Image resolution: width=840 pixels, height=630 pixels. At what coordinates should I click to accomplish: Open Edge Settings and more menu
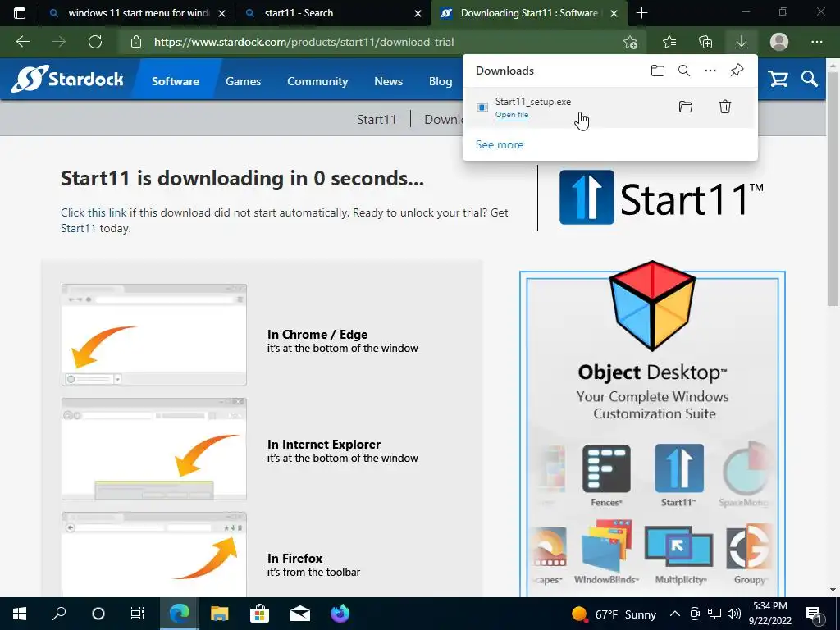pyautogui.click(x=816, y=42)
